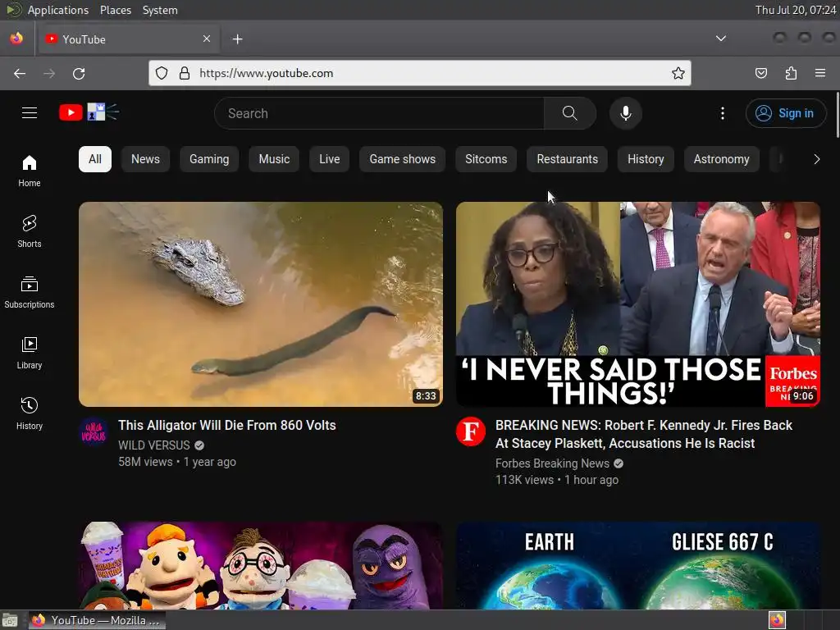Select the Restaurants filter chip
This screenshot has width=840, height=630.
point(568,159)
